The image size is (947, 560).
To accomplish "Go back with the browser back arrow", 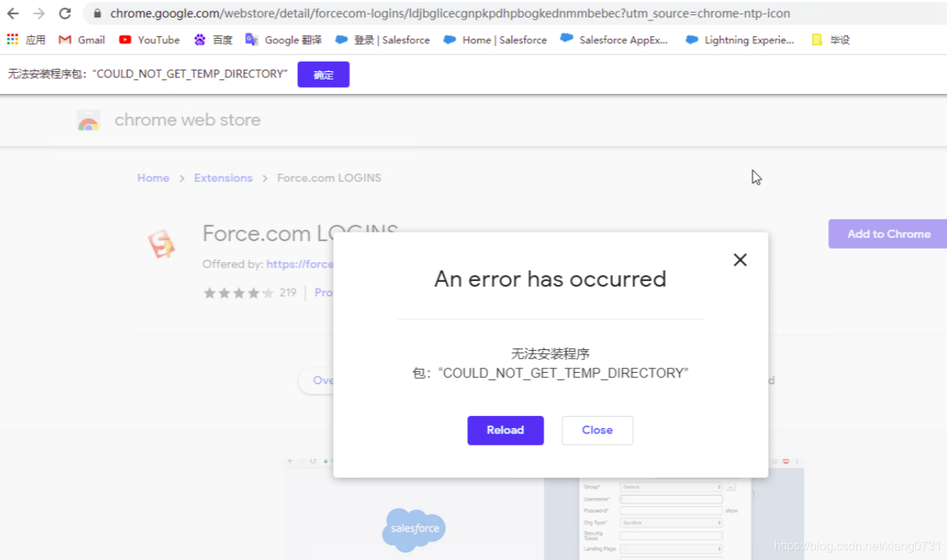I will 13,14.
